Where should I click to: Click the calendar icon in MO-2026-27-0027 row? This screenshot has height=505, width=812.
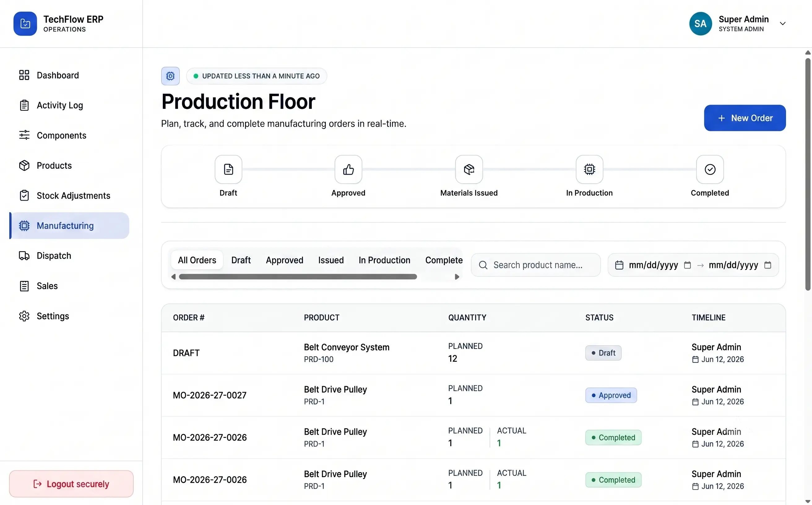pyautogui.click(x=695, y=402)
